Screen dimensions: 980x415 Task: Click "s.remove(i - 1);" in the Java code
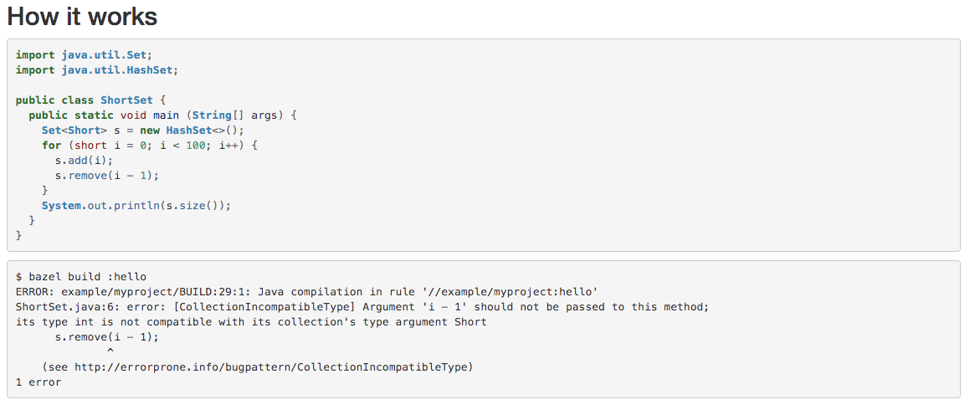[x=106, y=176]
